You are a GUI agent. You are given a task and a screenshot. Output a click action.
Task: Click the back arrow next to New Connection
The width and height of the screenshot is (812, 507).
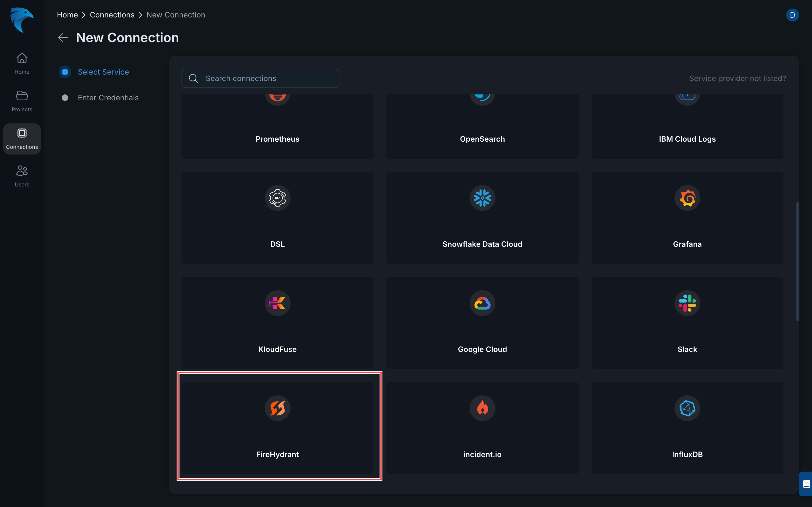tap(63, 38)
